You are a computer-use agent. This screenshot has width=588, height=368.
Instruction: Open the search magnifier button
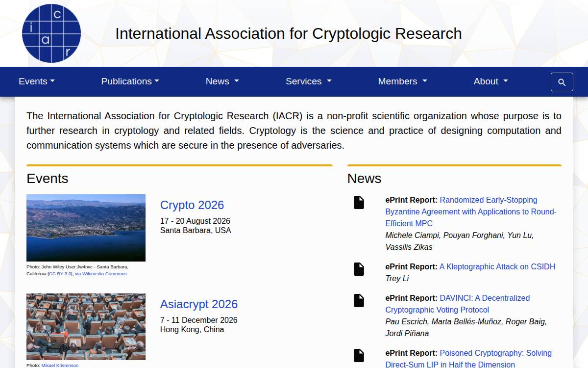(562, 82)
